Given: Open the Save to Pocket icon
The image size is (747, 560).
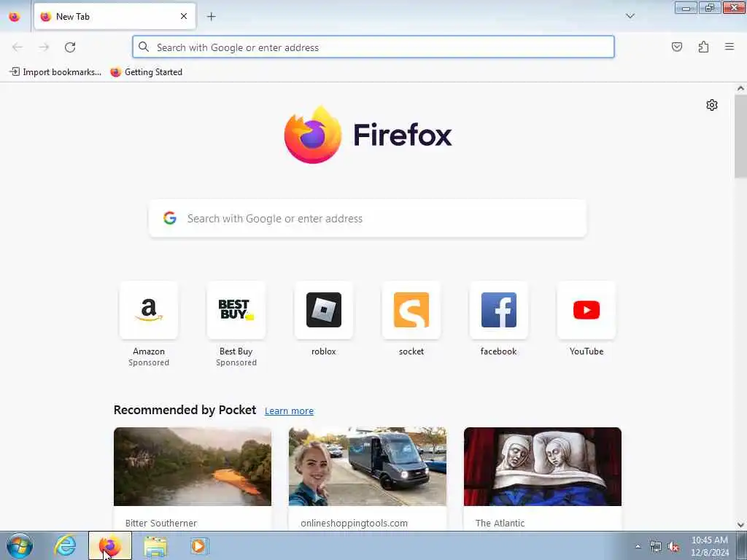Looking at the screenshot, I should point(676,47).
